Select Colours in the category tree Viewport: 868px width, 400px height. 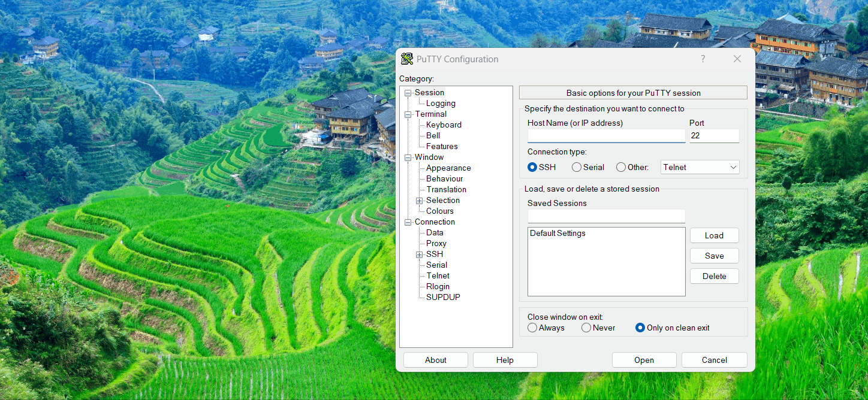coord(440,211)
